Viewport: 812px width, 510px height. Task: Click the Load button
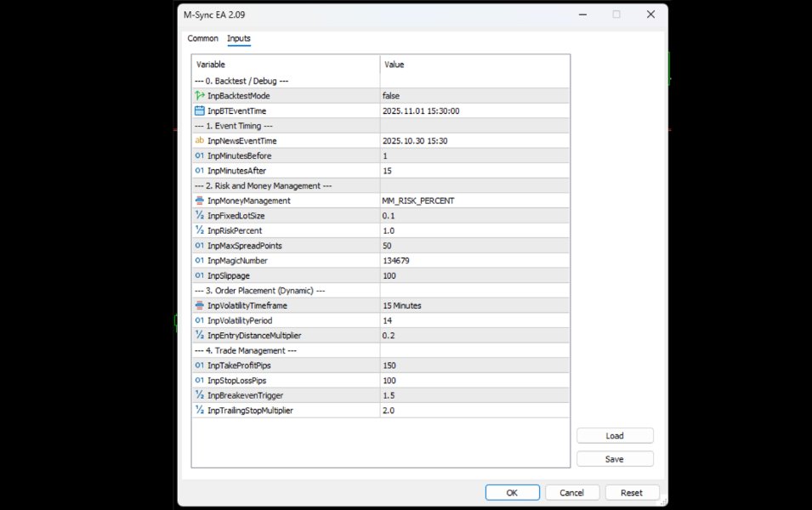(x=614, y=435)
